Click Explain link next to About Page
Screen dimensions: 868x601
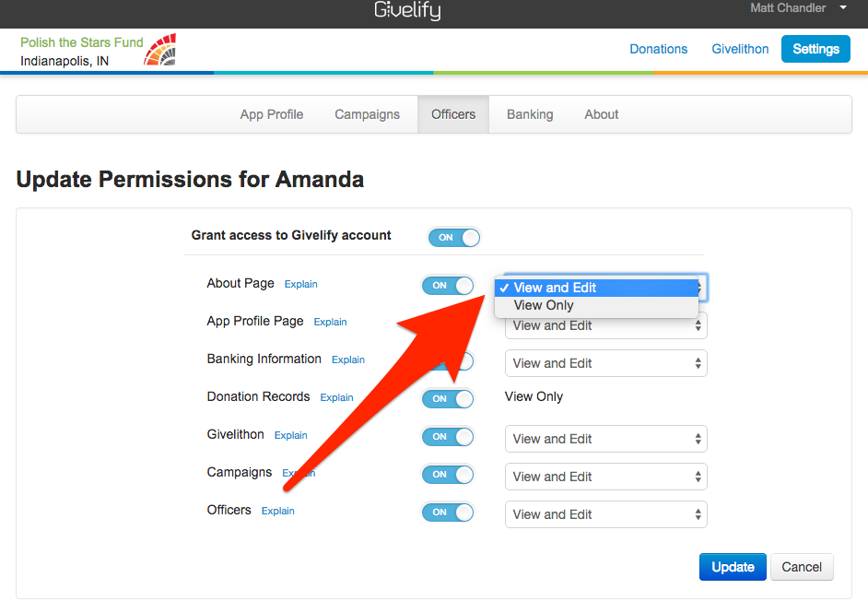300,284
